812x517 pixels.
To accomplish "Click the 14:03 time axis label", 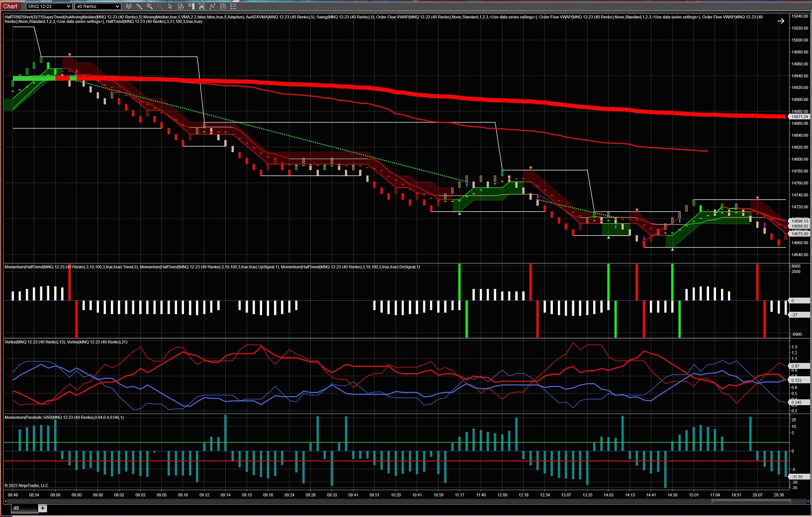I will point(609,495).
